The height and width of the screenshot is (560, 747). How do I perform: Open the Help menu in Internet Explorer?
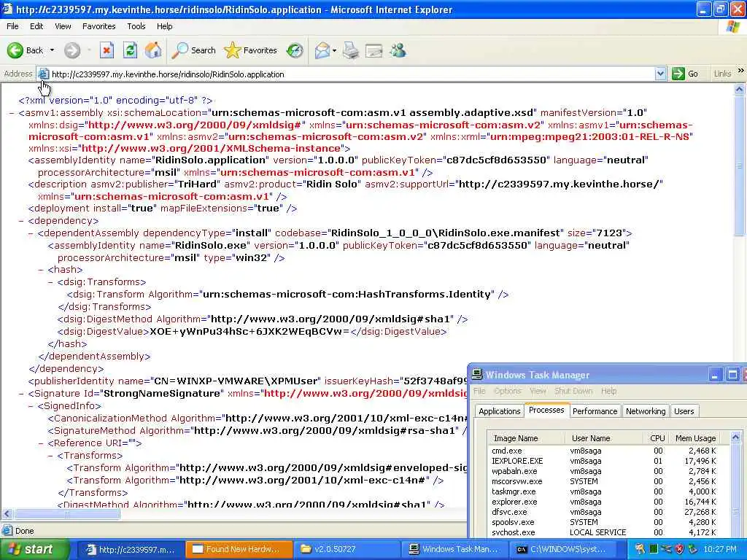(x=164, y=26)
